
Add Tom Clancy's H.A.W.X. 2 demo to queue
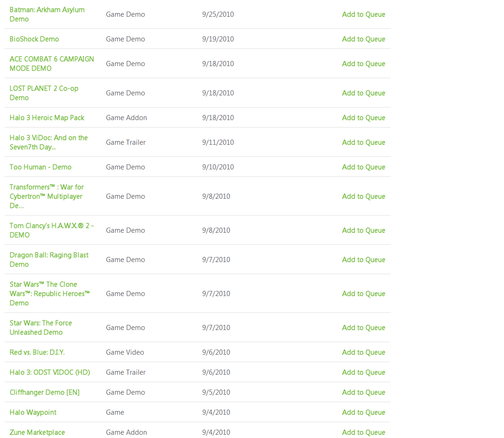click(x=363, y=230)
